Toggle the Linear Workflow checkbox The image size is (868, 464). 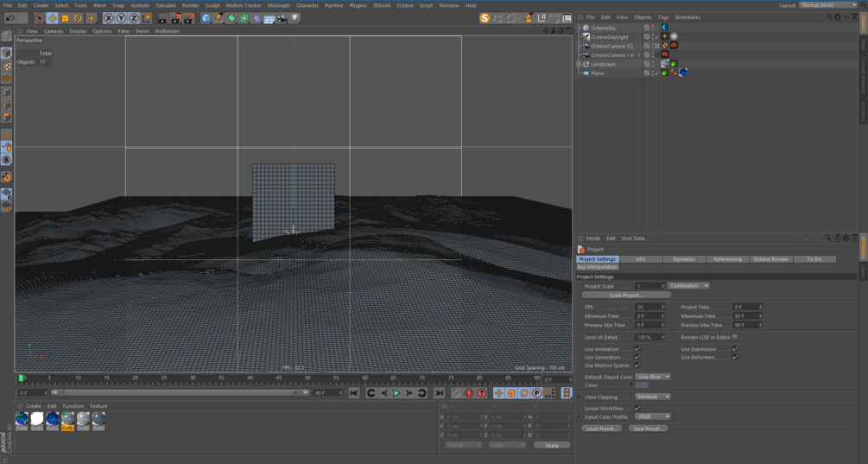637,408
